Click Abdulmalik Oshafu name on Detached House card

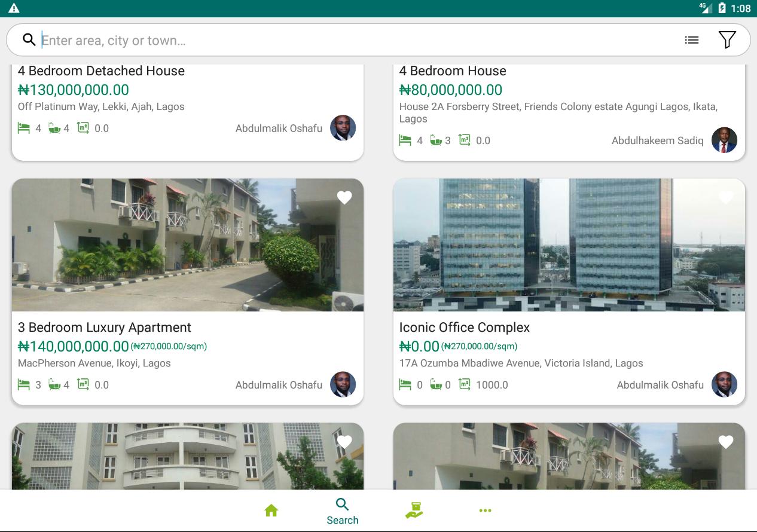(279, 128)
